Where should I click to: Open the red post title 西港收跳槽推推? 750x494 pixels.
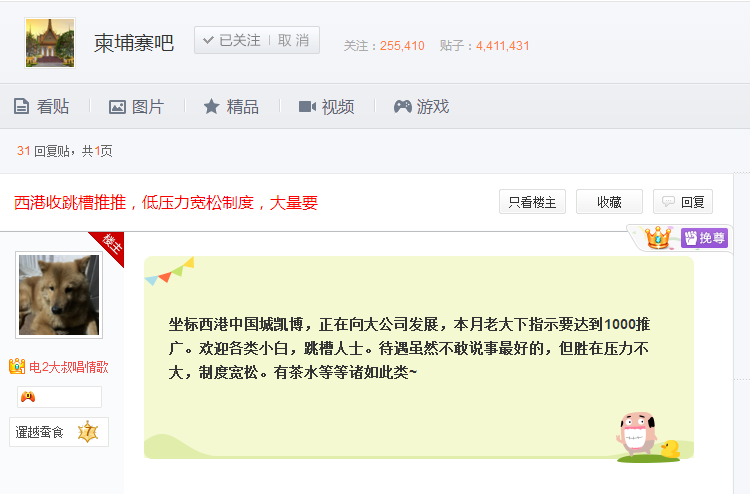(x=166, y=203)
